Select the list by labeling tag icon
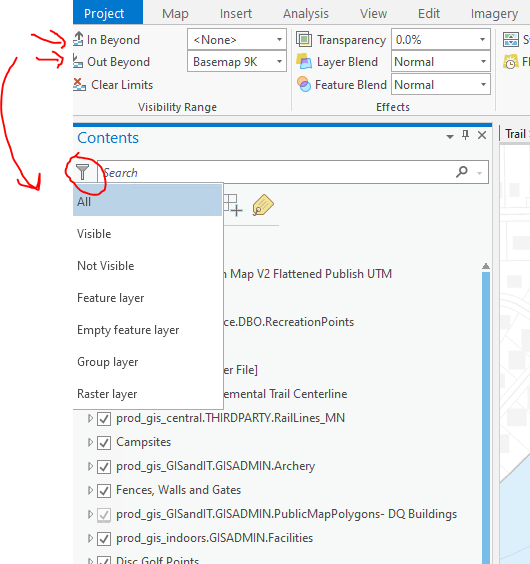The width and height of the screenshot is (530, 564). (263, 205)
